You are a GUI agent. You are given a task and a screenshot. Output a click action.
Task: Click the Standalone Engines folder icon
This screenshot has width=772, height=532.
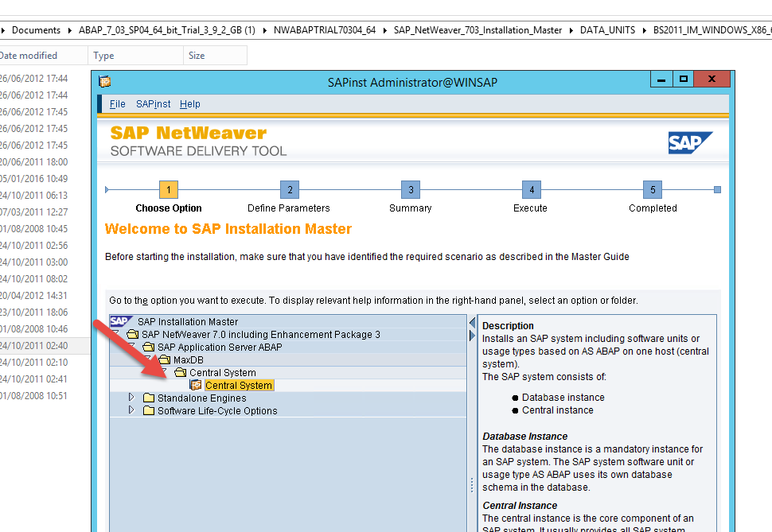[x=149, y=398]
